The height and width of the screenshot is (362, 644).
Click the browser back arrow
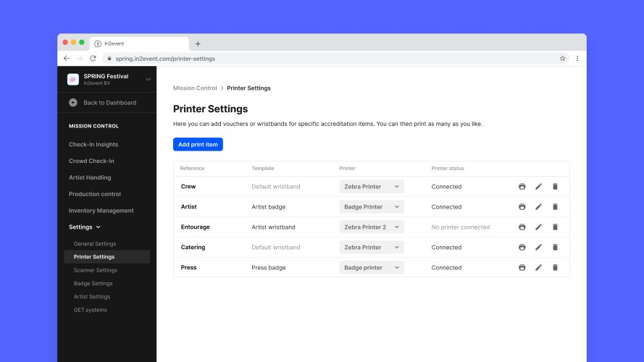click(67, 58)
